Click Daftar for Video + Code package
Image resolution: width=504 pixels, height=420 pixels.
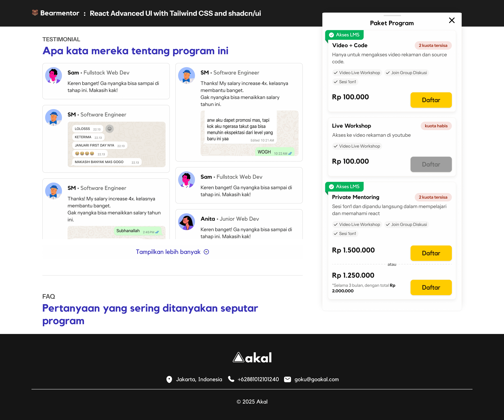coord(431,100)
